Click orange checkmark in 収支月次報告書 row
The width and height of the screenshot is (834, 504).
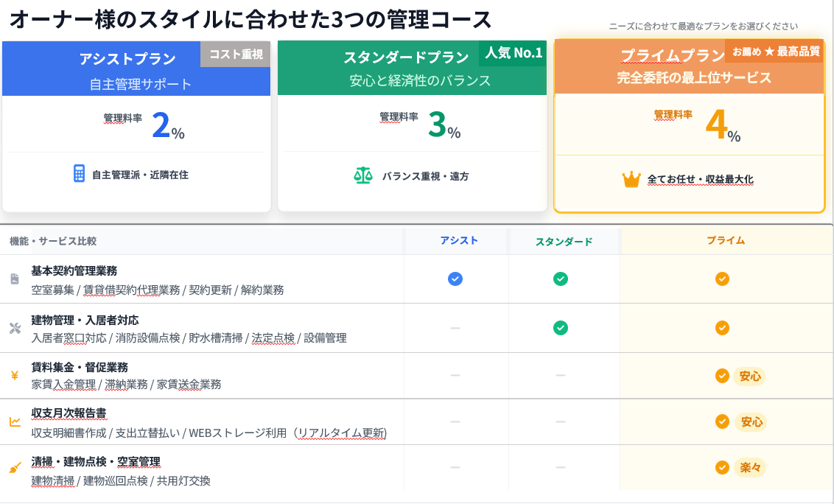coord(722,421)
